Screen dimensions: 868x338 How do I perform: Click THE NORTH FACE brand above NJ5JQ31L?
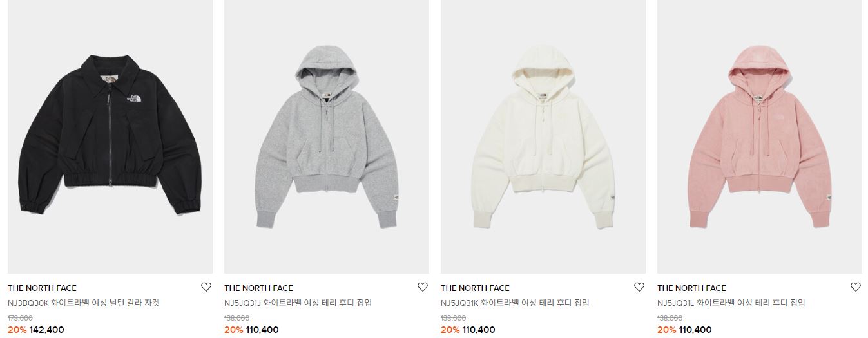[x=691, y=288]
